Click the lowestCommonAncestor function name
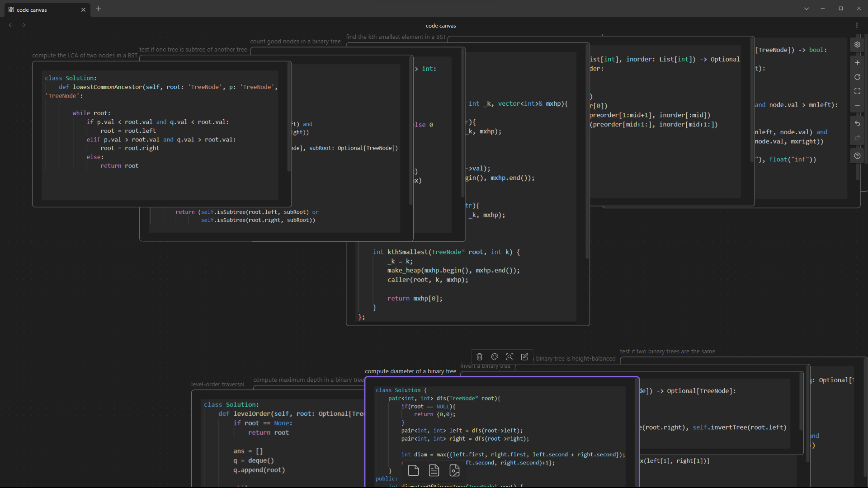 (107, 87)
